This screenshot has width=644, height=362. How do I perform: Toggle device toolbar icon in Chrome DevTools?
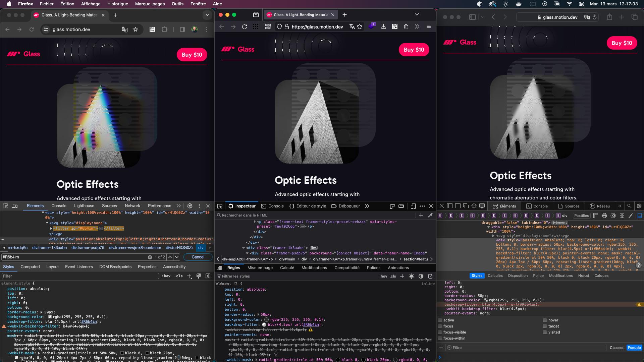15,206
